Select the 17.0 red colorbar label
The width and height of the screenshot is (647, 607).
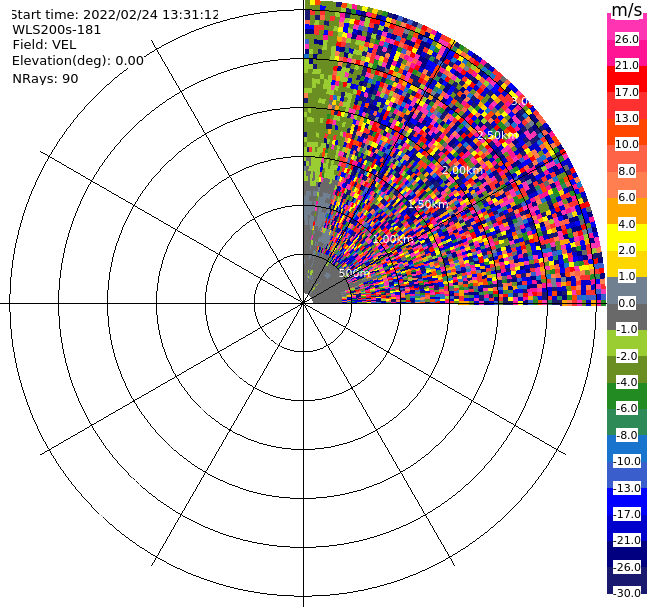pyautogui.click(x=627, y=92)
